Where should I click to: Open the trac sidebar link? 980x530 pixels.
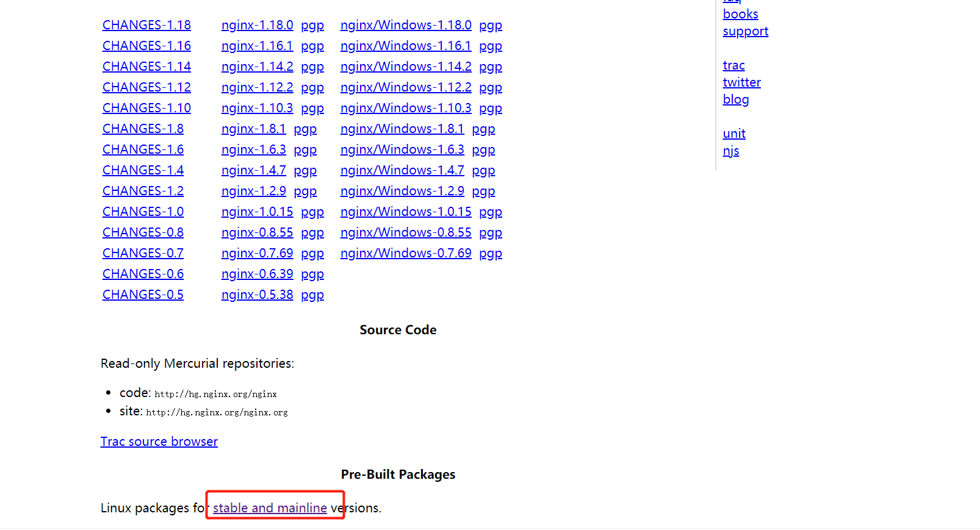tap(733, 65)
